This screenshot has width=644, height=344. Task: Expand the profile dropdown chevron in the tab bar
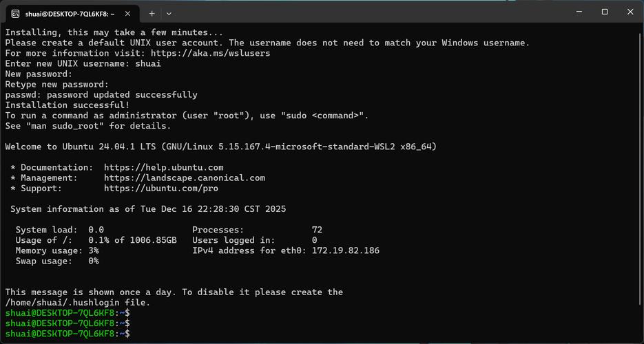pos(169,13)
